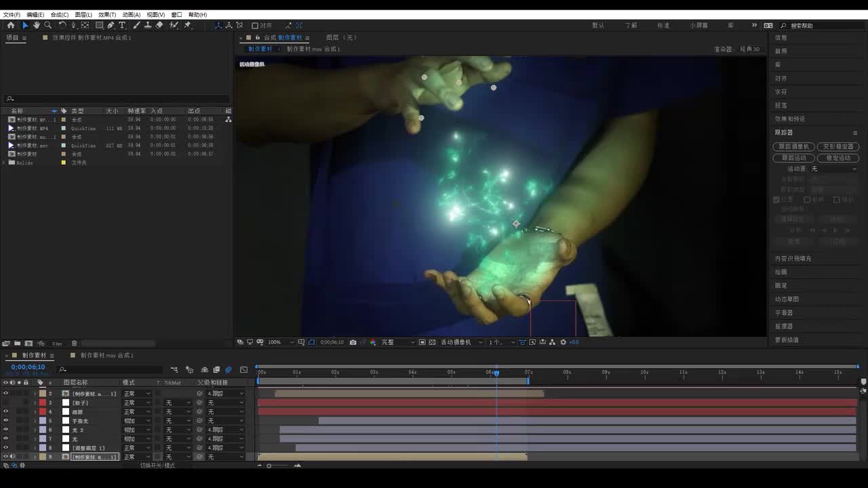Screen dimensions: 868x488
Task: Take a snapshot with the camera icon
Action: 353,342
